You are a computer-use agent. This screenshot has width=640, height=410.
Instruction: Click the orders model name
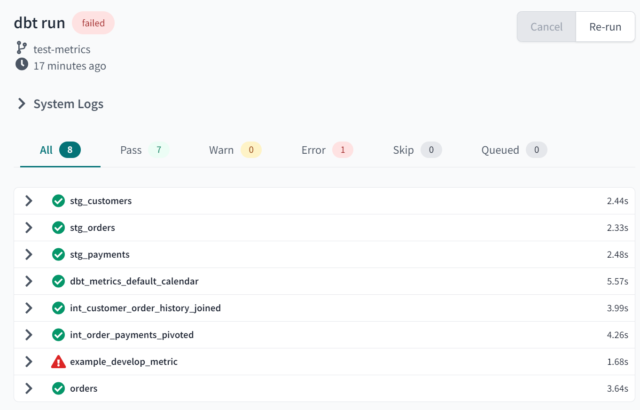pos(83,388)
